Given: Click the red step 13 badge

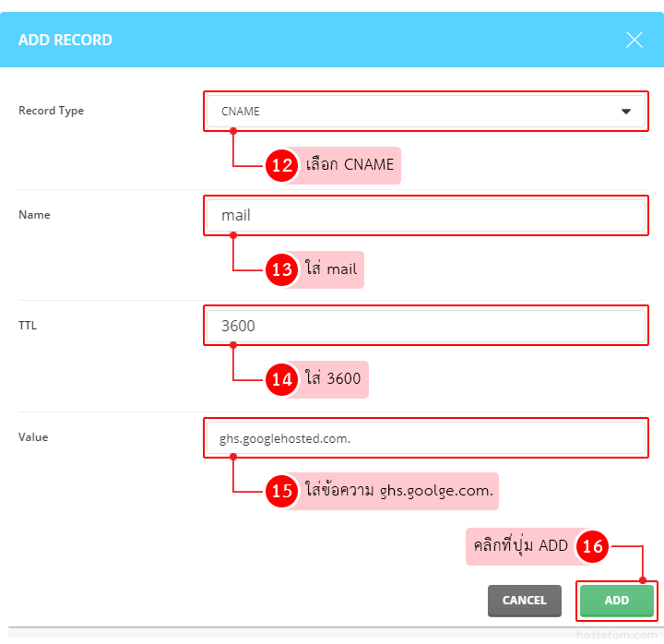Looking at the screenshot, I should pos(280,270).
